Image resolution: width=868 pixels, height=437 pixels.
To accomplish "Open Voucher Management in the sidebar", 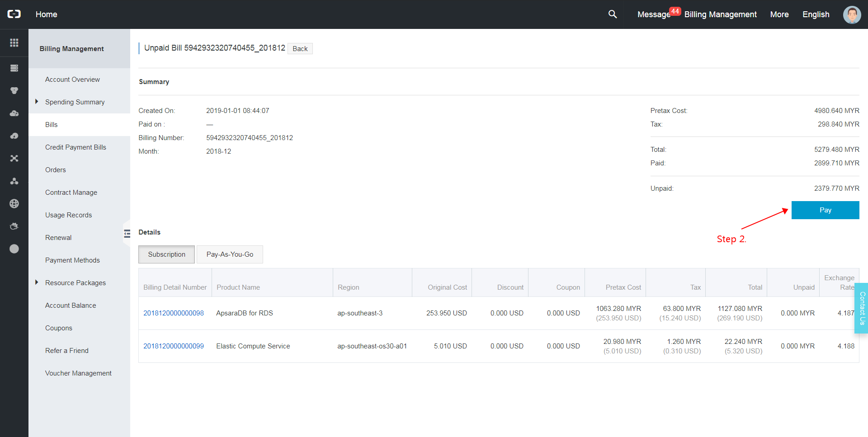I will pyautogui.click(x=78, y=373).
